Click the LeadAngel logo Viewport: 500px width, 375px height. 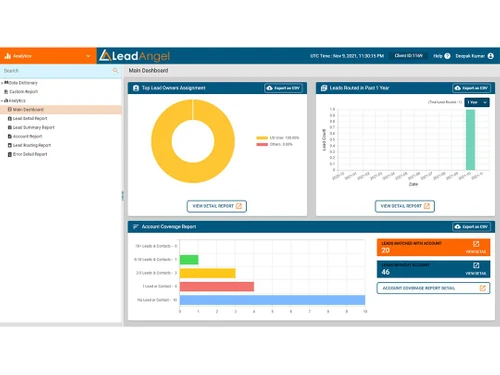(135, 56)
